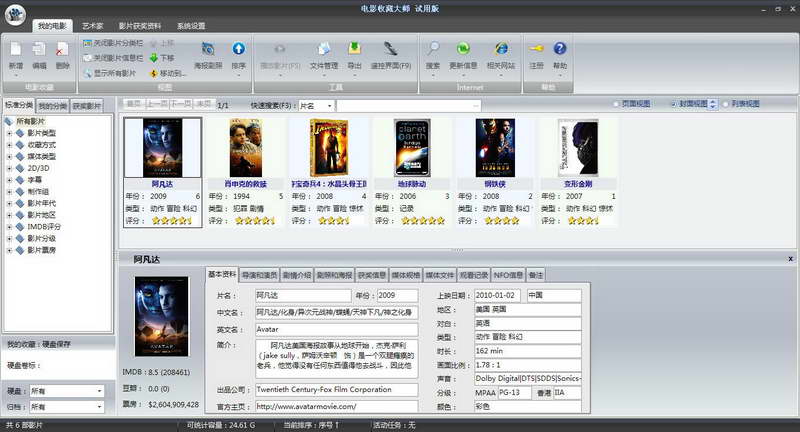Click the 导出 (Export) icon
Image resolution: width=800 pixels, height=432 pixels.
pos(355,50)
